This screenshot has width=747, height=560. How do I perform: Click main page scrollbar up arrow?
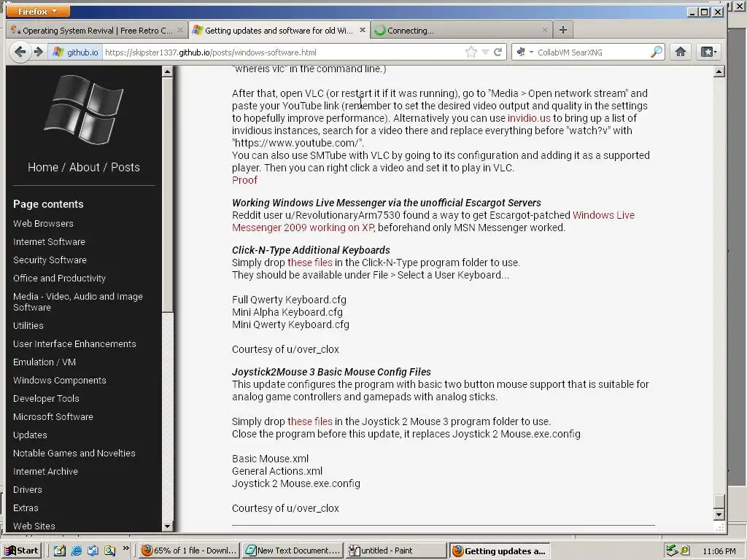click(x=719, y=72)
